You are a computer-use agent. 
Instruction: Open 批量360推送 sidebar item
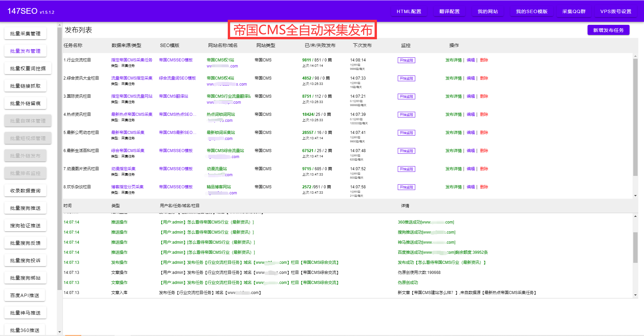(x=25, y=330)
